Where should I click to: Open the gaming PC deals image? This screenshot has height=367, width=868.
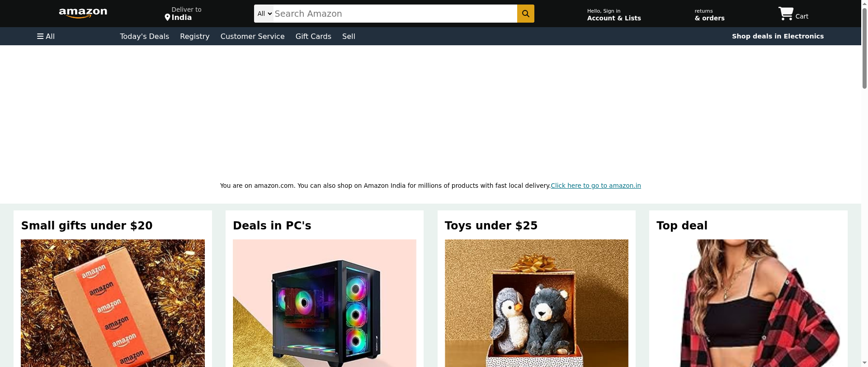[325, 303]
